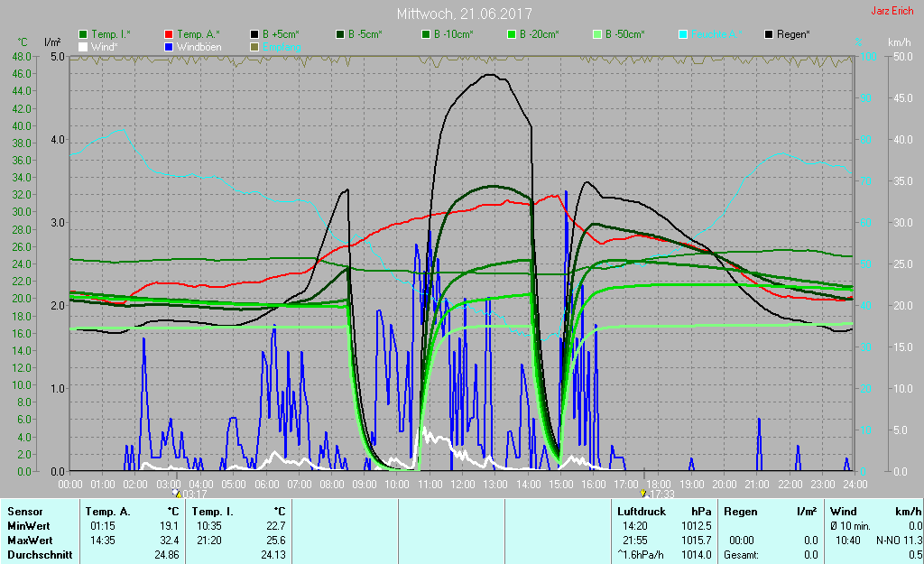Click the '24:00' tick on the time axis

tap(855, 484)
